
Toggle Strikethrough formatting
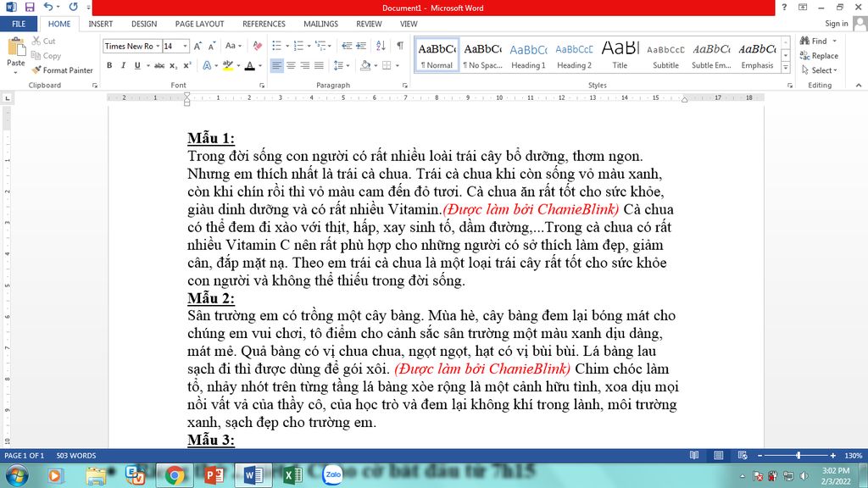[159, 65]
